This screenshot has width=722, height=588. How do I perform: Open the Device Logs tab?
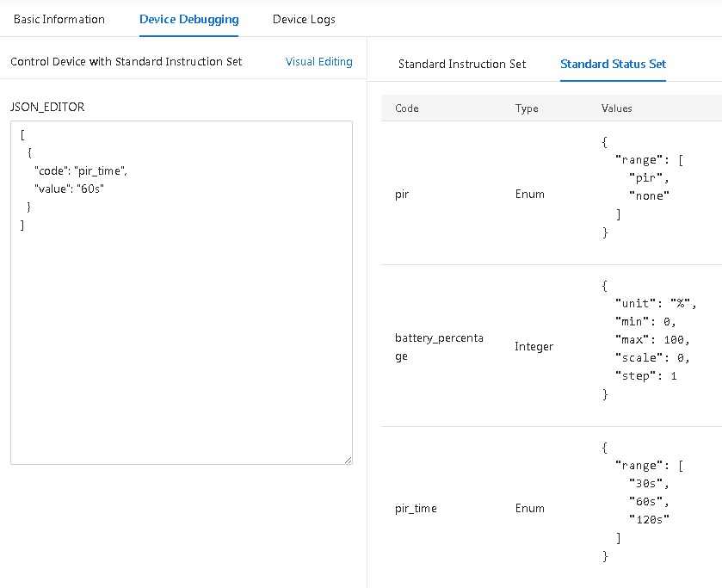[304, 19]
